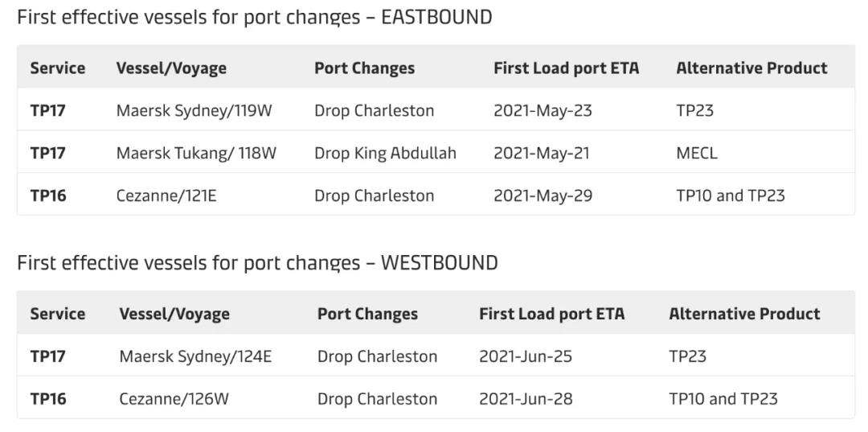Select the Maersk Sydney/124E vessel cell
Viewport: 868px width, 432px height.
click(195, 356)
